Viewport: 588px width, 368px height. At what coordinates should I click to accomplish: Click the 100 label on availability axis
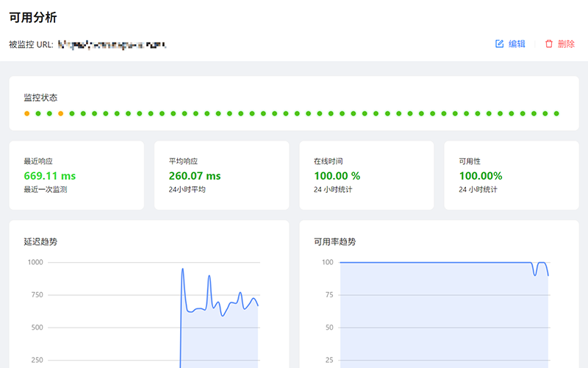328,262
